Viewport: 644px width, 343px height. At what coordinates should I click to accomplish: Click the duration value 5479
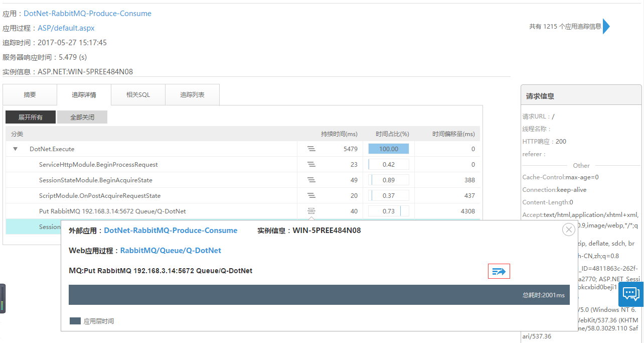(x=351, y=149)
